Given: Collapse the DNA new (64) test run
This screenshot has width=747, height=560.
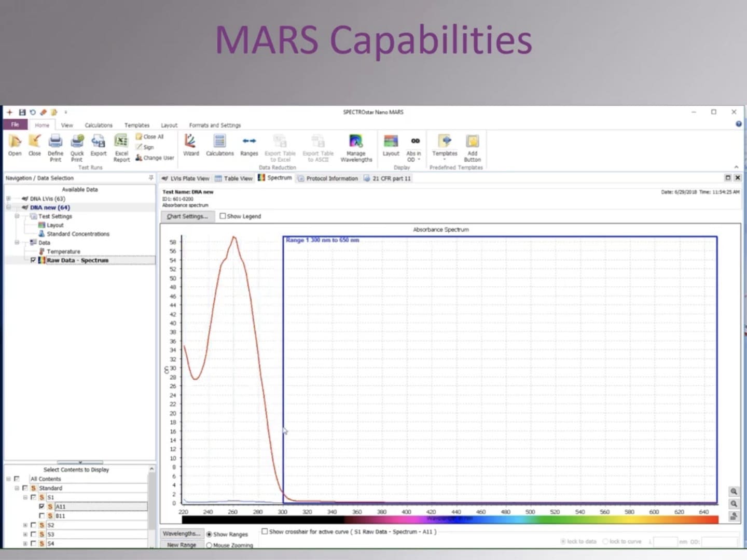Looking at the screenshot, I should tap(8, 207).
